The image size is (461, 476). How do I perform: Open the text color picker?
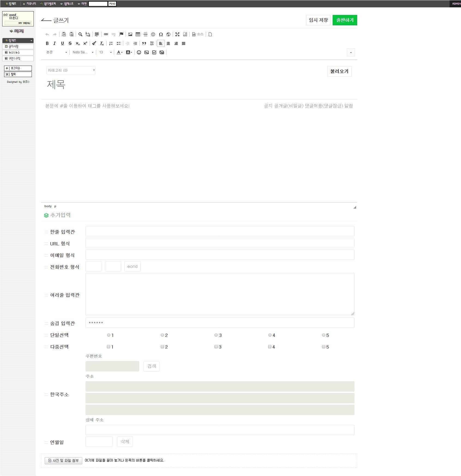click(120, 52)
